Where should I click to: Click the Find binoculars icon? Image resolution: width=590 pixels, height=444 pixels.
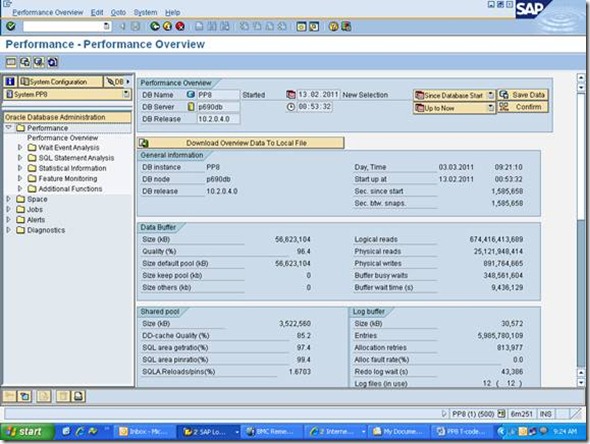point(212,26)
